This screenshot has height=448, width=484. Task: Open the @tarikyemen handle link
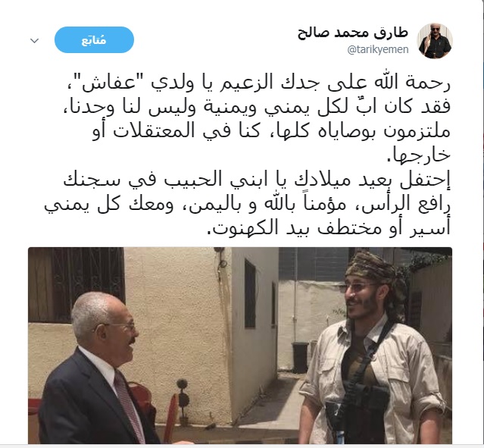378,49
